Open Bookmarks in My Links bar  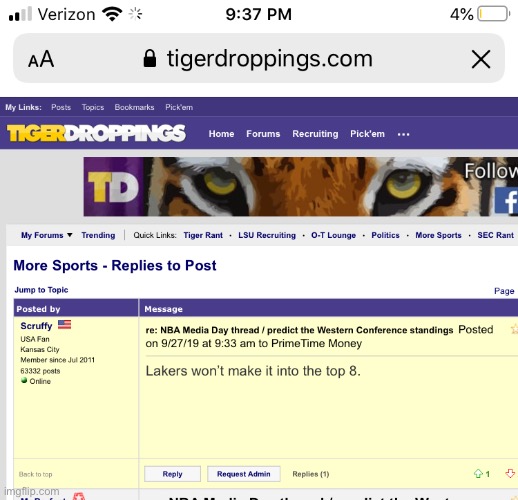[x=134, y=107]
